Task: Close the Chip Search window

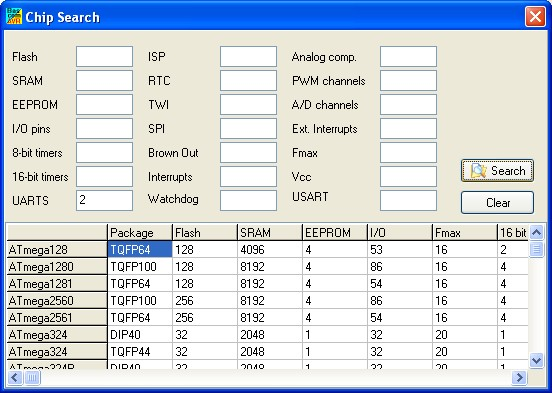Action: click(535, 17)
